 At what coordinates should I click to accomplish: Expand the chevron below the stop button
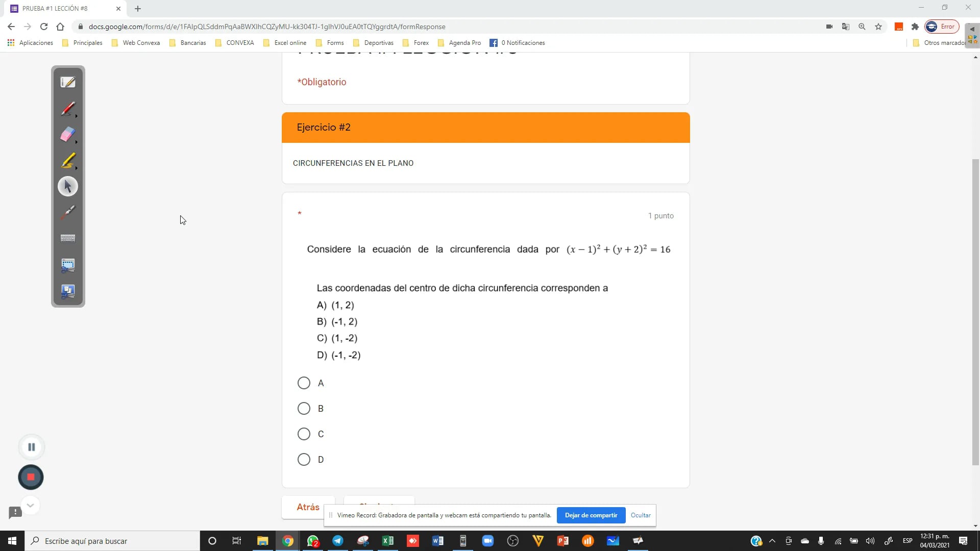30,505
